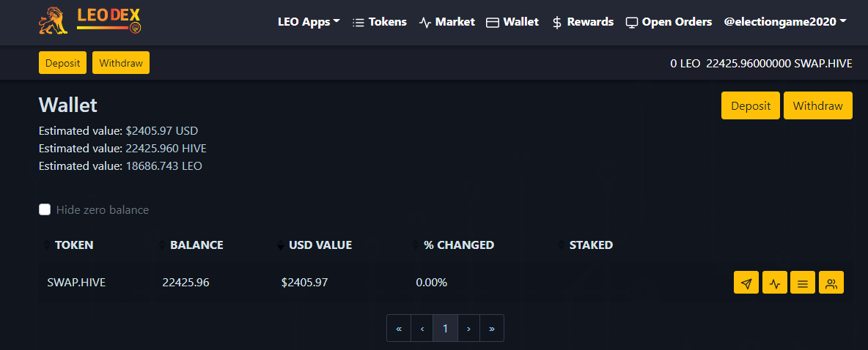Jump to the last page with the » button

[x=491, y=328]
